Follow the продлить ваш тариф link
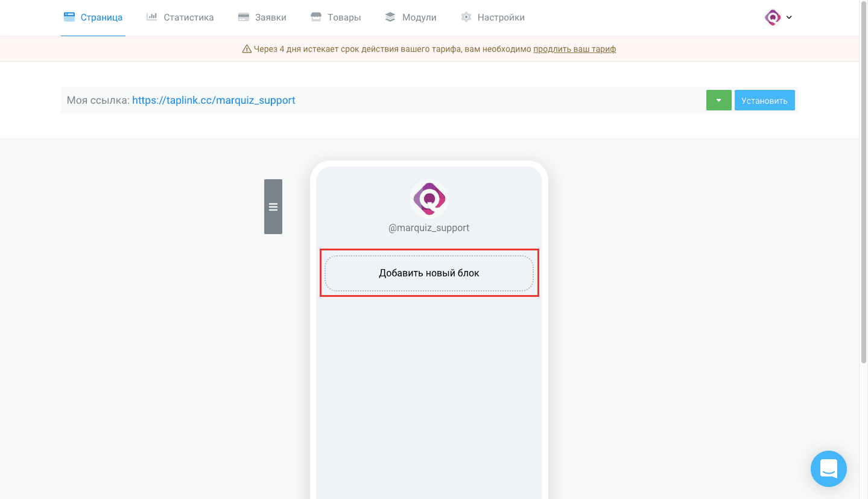 [x=574, y=49]
